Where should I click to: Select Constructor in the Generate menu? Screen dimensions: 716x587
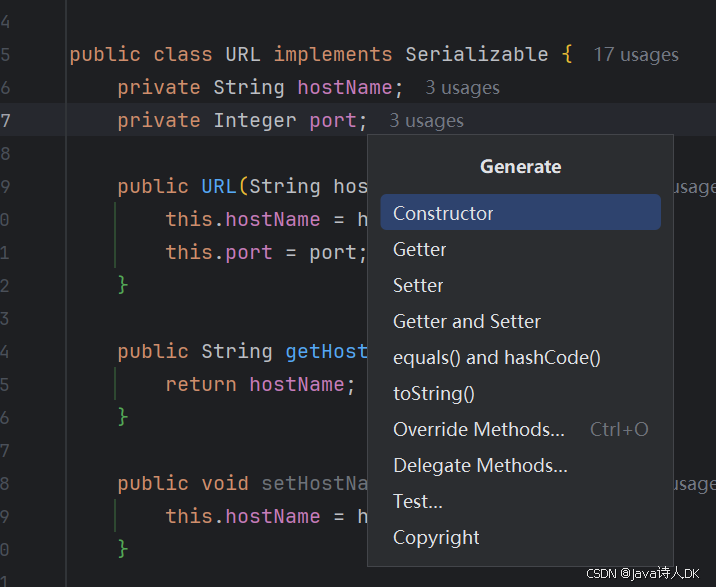[520, 212]
